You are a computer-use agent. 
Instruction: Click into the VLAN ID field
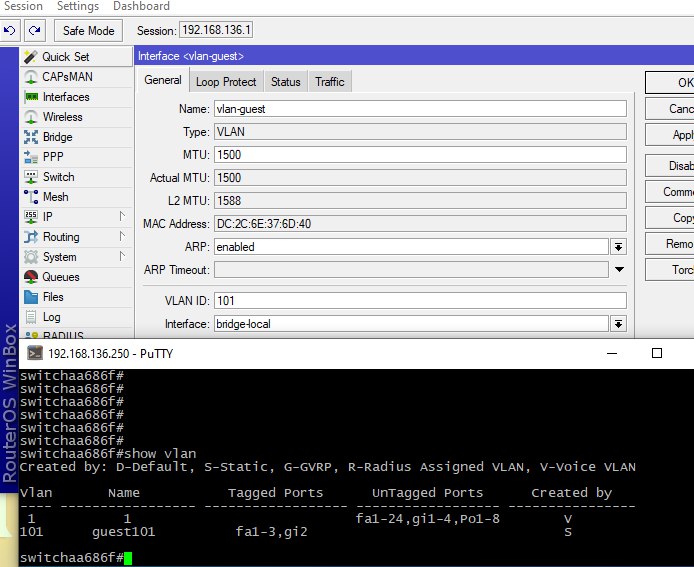point(419,300)
